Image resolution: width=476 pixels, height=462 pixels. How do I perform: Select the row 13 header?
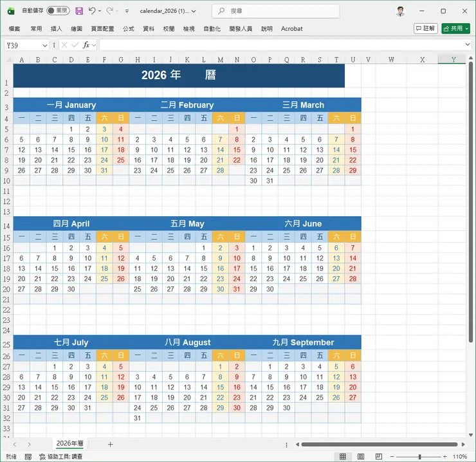(6, 212)
